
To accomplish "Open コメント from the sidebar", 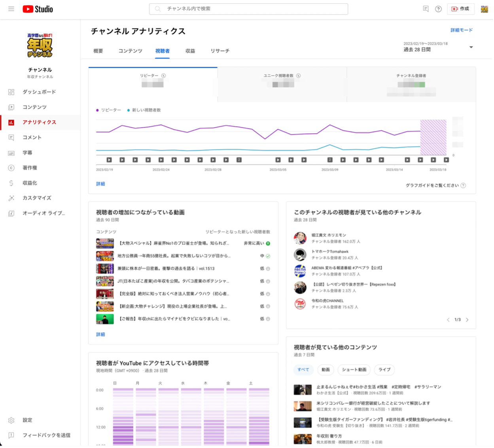I will 32,137.
